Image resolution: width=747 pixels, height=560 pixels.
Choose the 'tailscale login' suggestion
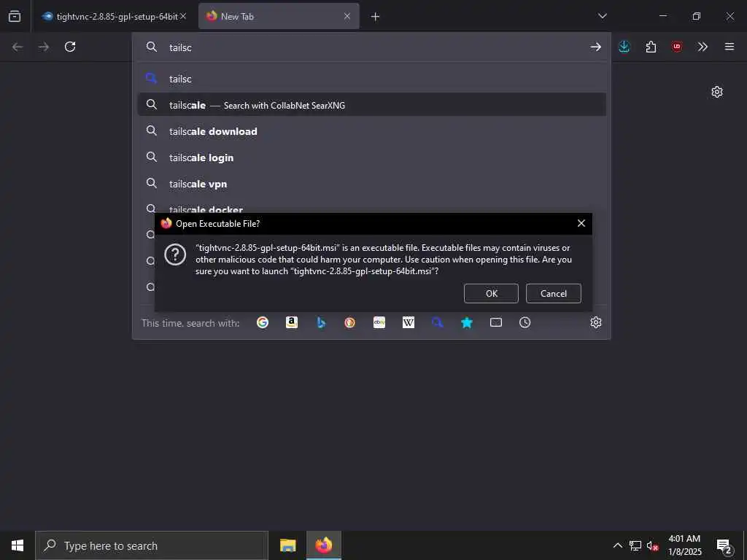click(371, 157)
